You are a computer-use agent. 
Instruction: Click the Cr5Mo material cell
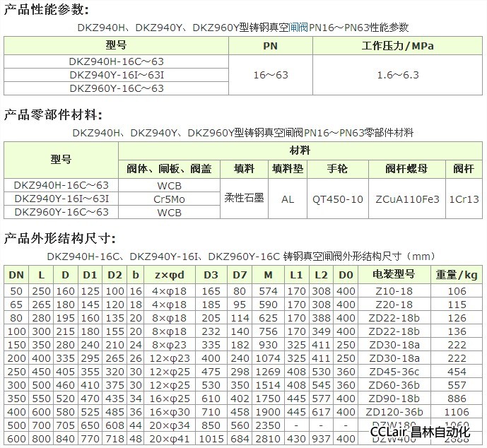[x=169, y=199]
